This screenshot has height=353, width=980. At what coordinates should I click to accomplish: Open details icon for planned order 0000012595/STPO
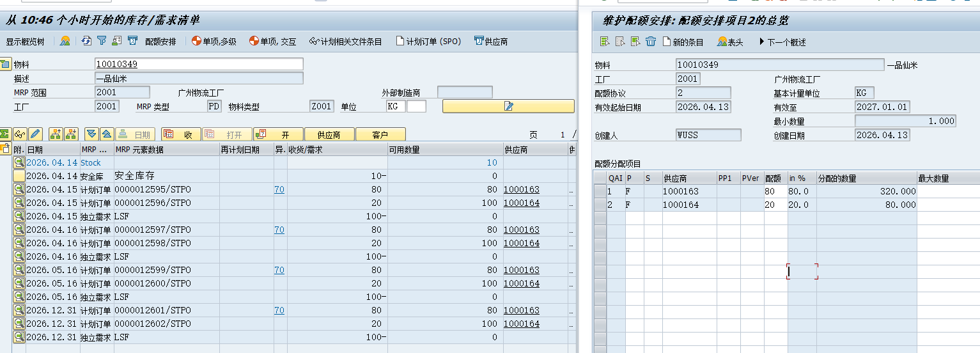[x=19, y=189]
